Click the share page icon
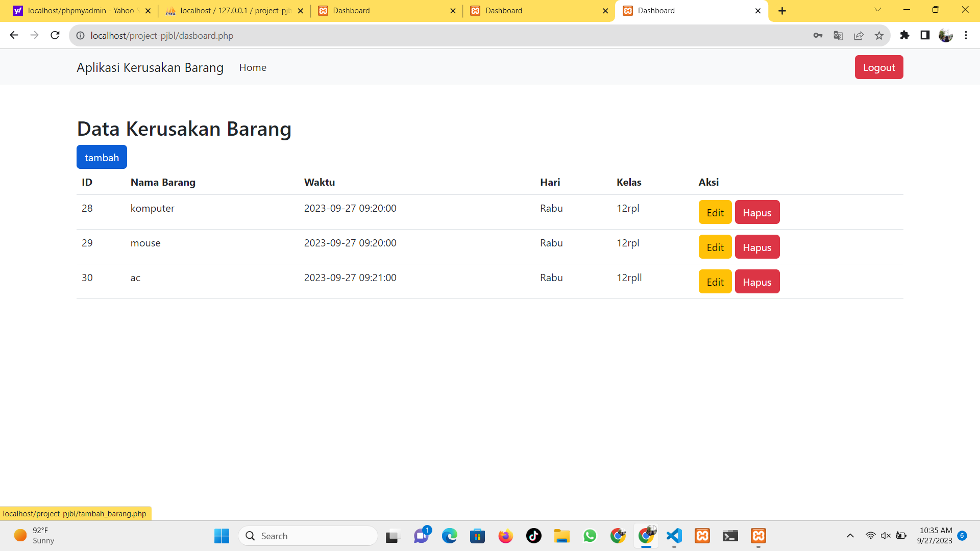Screen dimensions: 980x551 859,35
